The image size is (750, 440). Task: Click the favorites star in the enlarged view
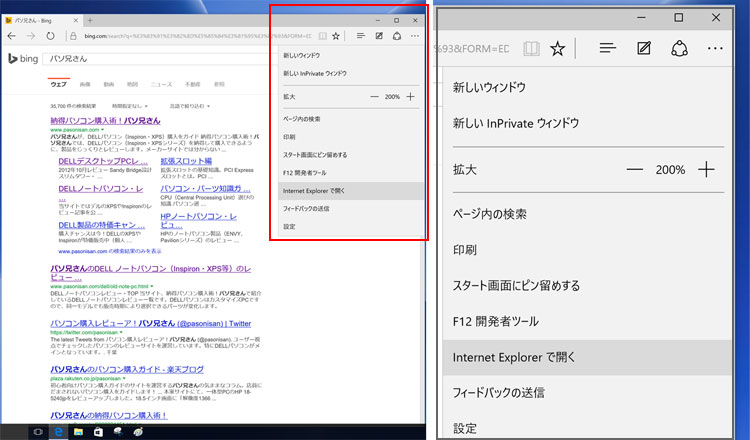(557, 48)
